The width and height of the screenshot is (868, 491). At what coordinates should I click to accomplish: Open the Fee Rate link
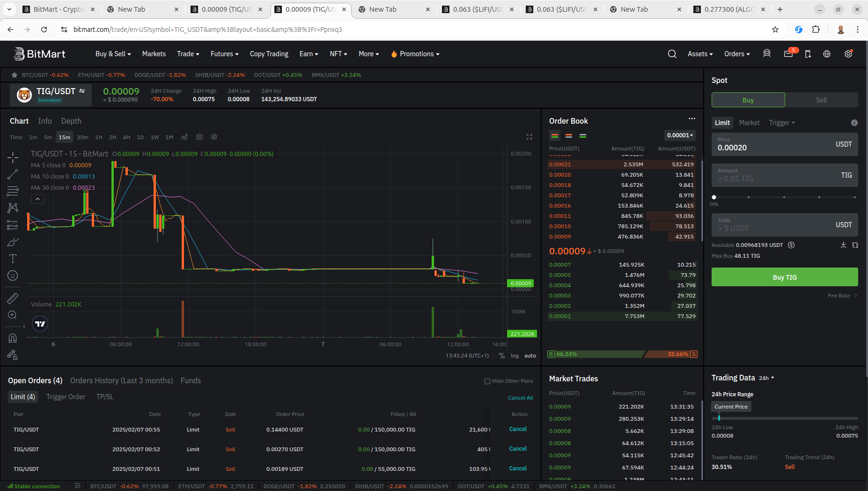pos(842,296)
